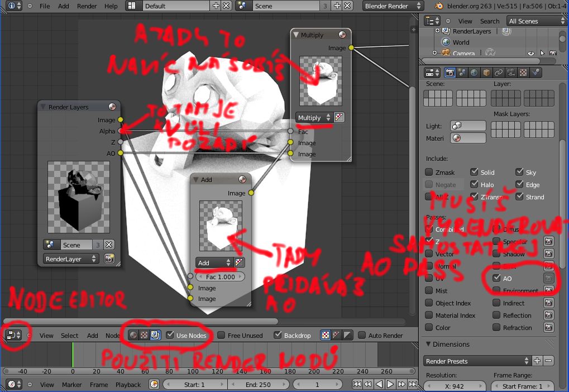Collapse the Dimensions panel

tap(428, 344)
